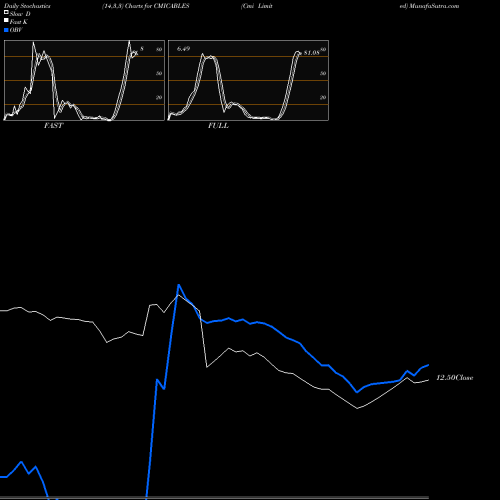Click the blue OBV line peak
This screenshot has width=500, height=500.
[x=179, y=285]
